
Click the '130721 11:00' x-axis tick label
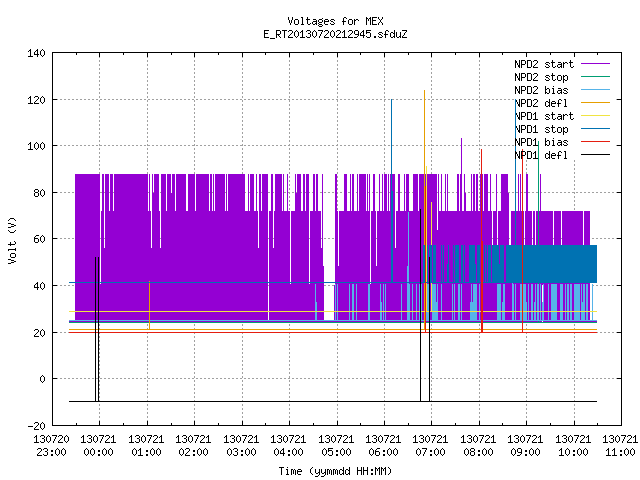click(620, 446)
